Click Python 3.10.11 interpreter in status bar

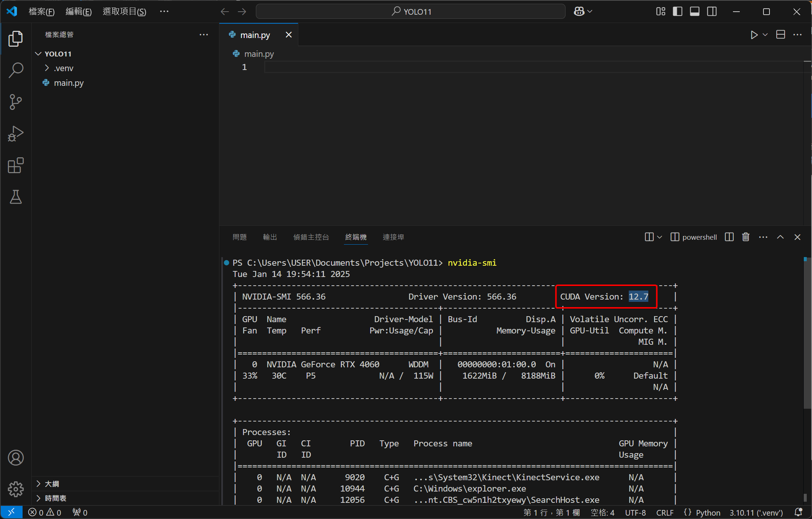(x=756, y=513)
